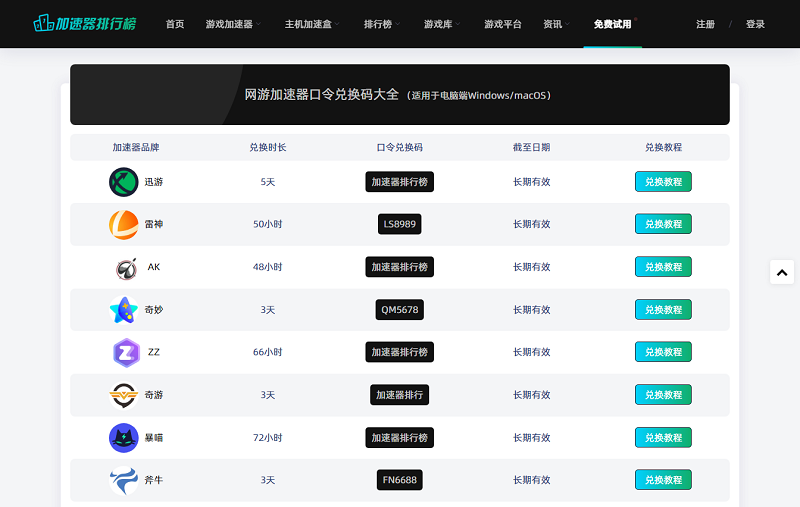Click the 奇游 brand logo icon
The width and height of the screenshot is (800, 507).
coord(123,395)
